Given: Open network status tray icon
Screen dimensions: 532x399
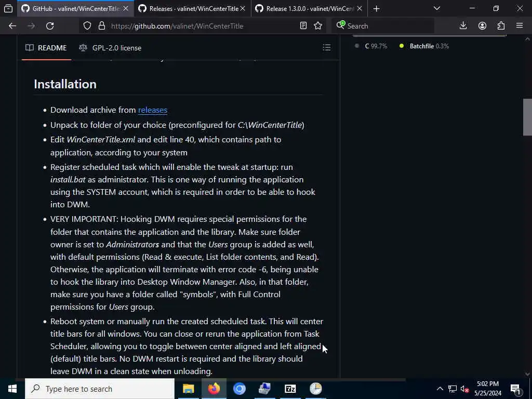Looking at the screenshot, I should click(453, 389).
